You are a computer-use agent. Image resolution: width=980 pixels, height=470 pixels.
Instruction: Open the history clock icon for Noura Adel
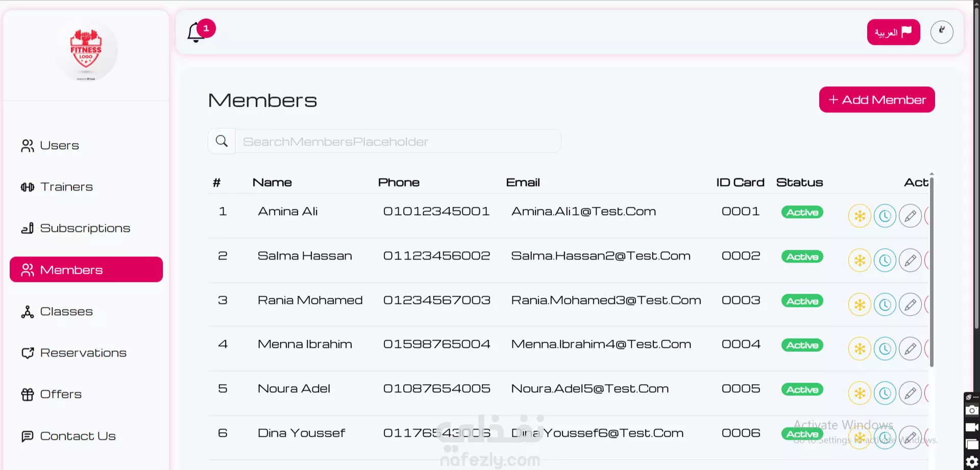885,393
